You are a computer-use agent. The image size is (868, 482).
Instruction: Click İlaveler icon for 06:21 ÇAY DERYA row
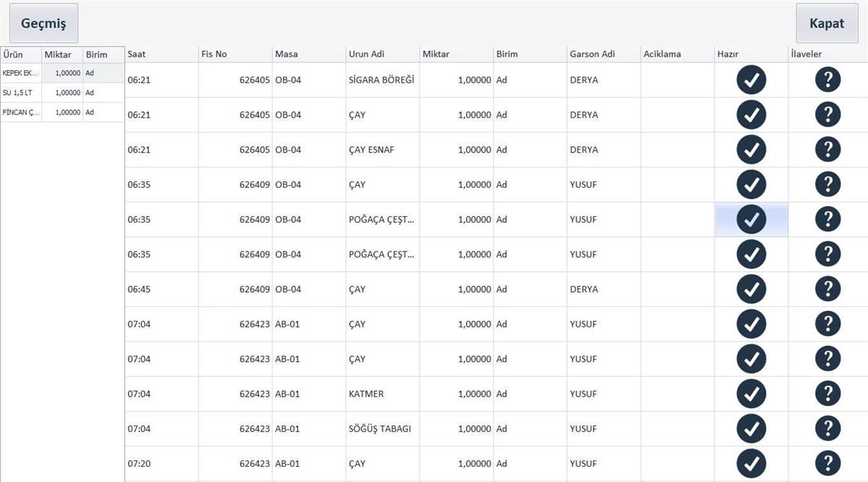(827, 115)
